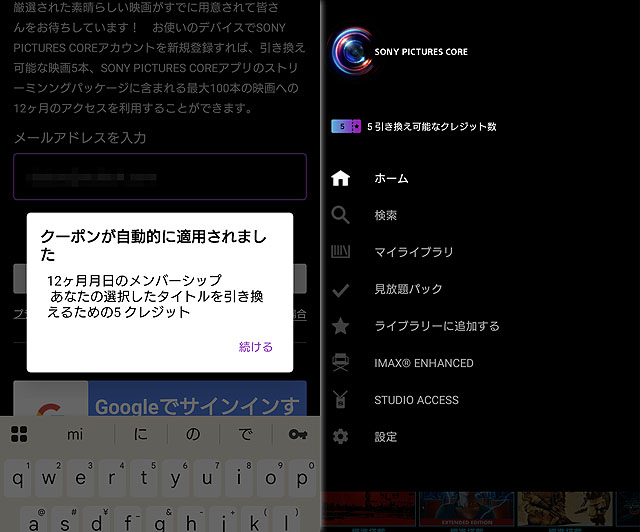Click the star icon for ライブラリーに追加する

point(340,326)
